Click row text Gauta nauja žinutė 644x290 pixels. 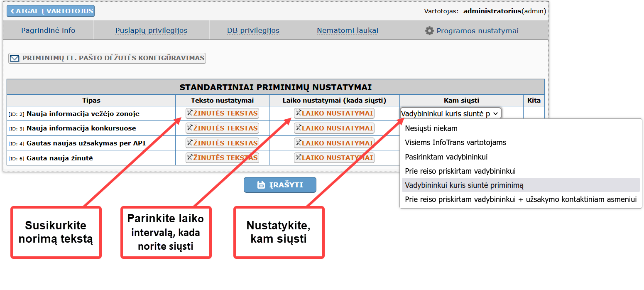(60, 158)
